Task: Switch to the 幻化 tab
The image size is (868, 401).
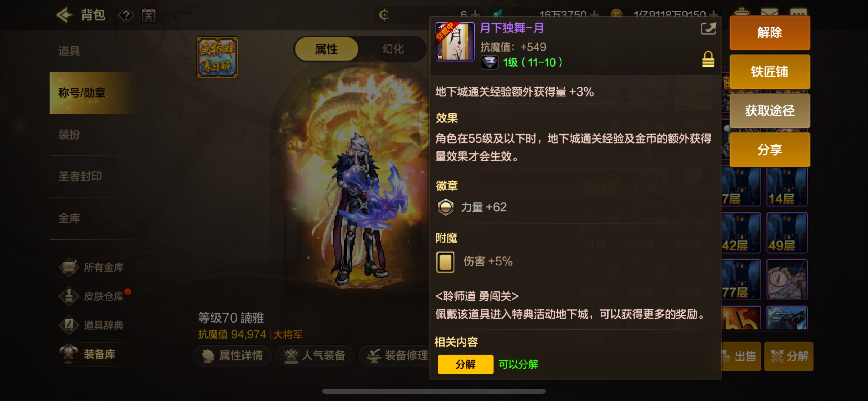Action: 392,49
